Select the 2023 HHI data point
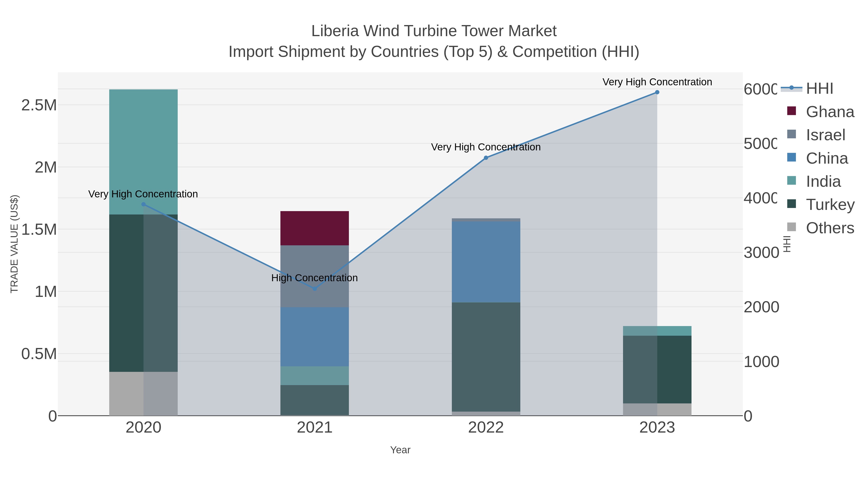The height and width of the screenshot is (488, 868). coord(657,92)
